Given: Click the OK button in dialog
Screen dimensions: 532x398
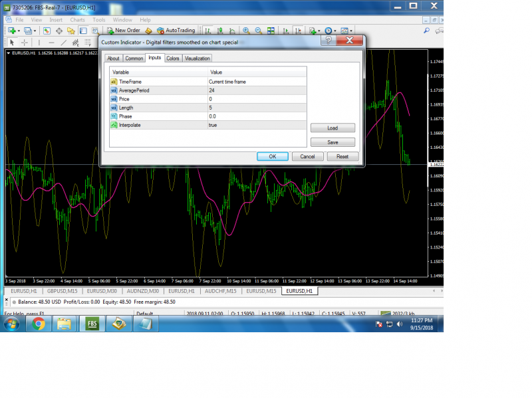Looking at the screenshot, I should [x=273, y=156].
